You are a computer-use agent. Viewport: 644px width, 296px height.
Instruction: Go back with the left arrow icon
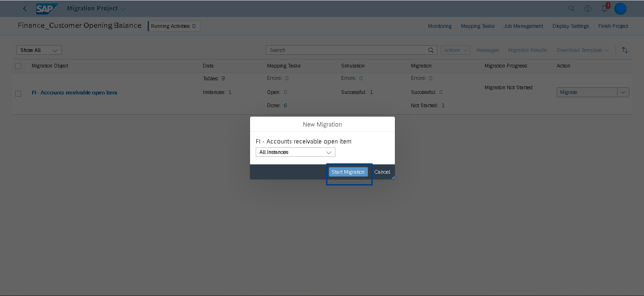[x=25, y=8]
